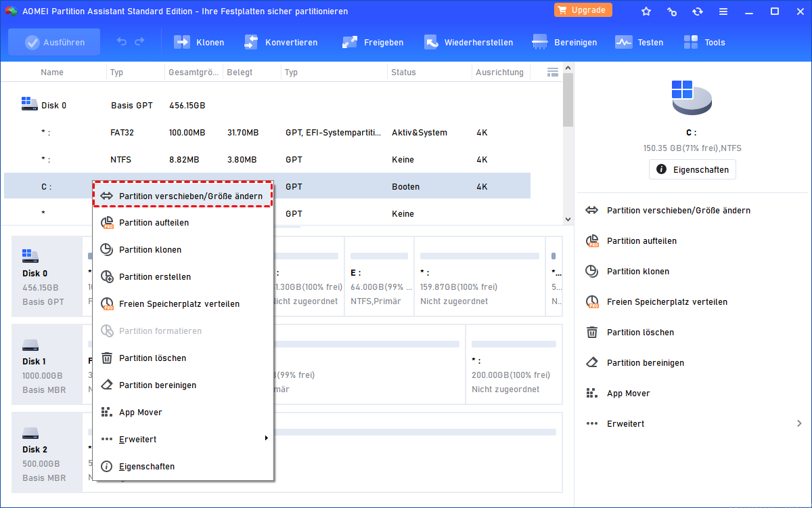
Task: Click '456.15GB' size of Disk 0
Action: (x=187, y=106)
